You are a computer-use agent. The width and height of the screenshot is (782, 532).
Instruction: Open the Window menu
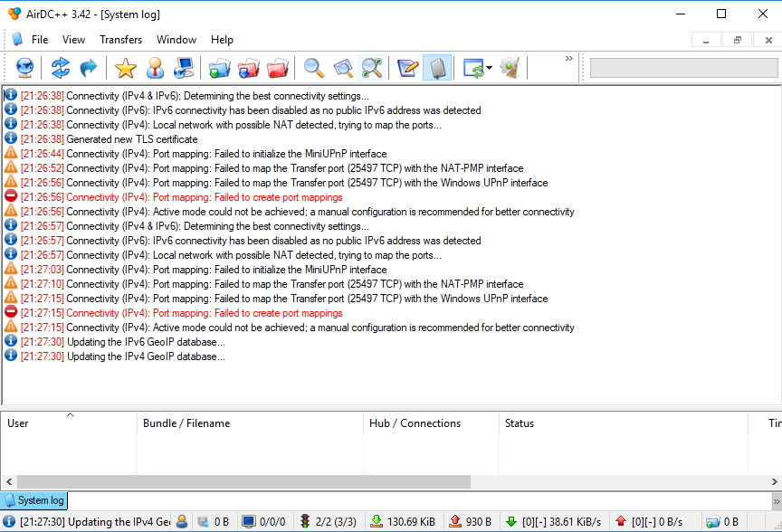click(176, 40)
